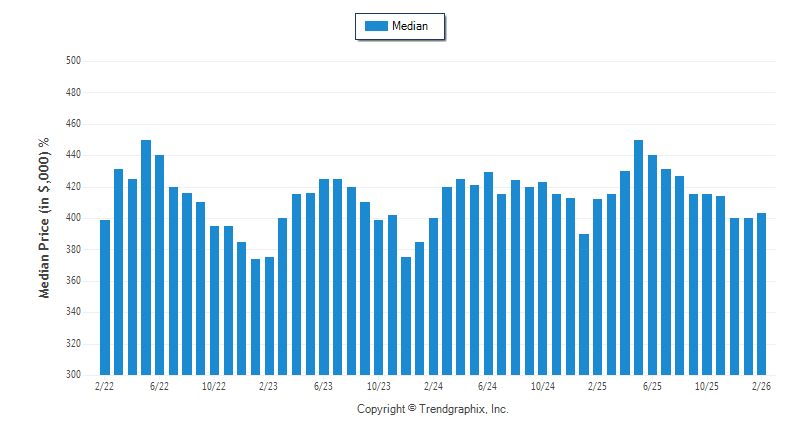
Task: Click the 500 label on the y-axis
Action: (72, 61)
